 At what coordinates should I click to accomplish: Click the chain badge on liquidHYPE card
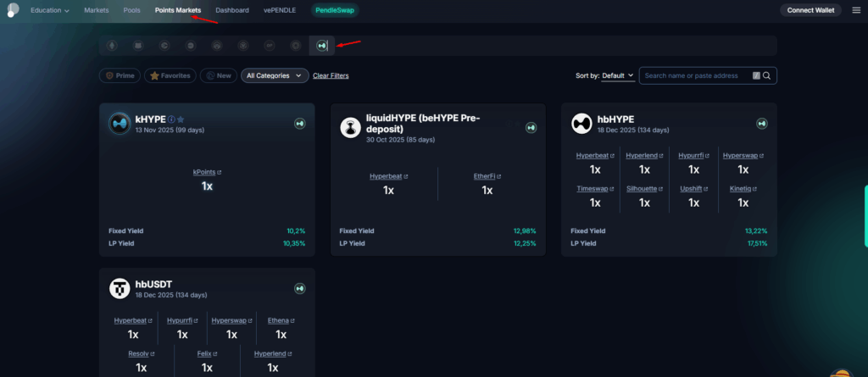pyautogui.click(x=531, y=128)
